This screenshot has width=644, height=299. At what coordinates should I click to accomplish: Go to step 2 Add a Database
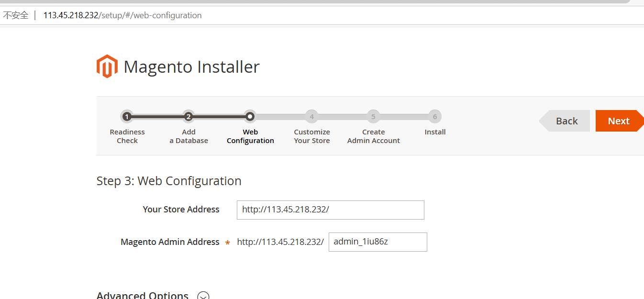(x=189, y=116)
